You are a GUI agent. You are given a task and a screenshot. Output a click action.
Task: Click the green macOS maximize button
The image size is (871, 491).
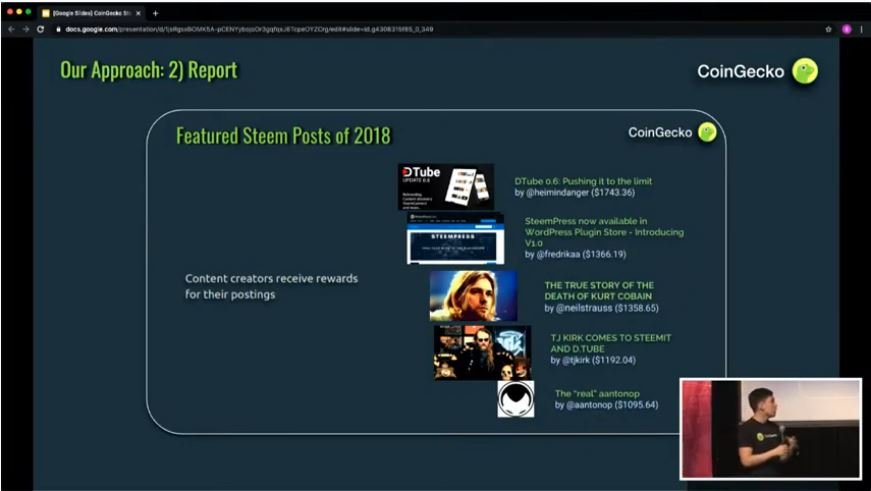coord(28,12)
